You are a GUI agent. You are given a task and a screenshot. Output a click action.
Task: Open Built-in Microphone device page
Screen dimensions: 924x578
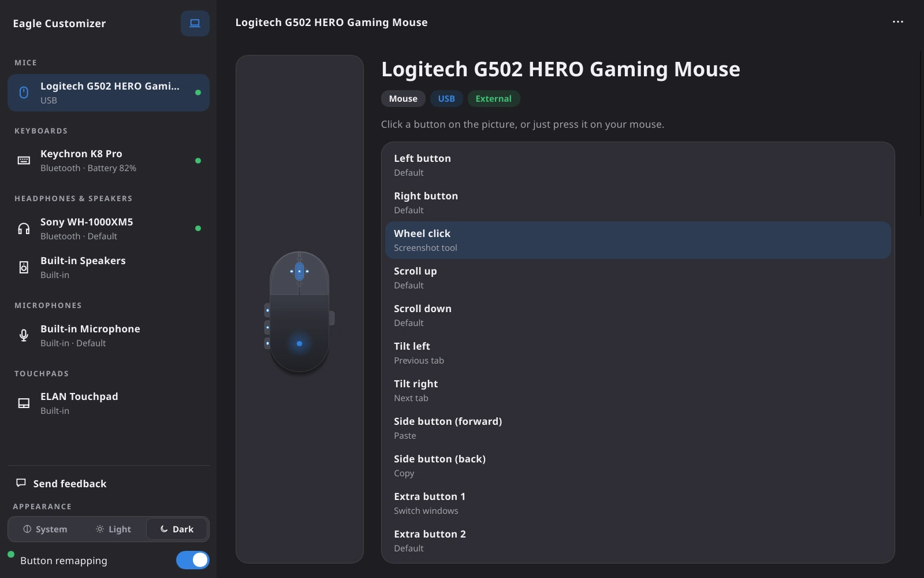[x=109, y=335]
